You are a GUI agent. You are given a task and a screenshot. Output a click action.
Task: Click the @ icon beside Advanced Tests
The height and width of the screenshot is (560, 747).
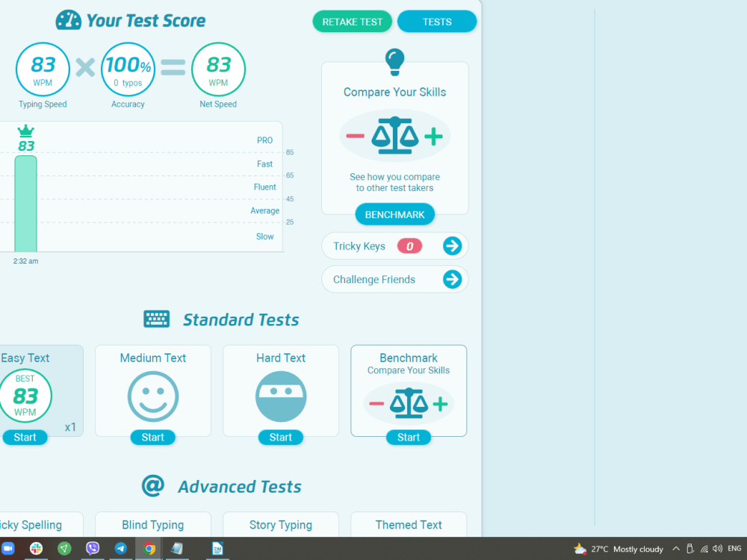(153, 485)
